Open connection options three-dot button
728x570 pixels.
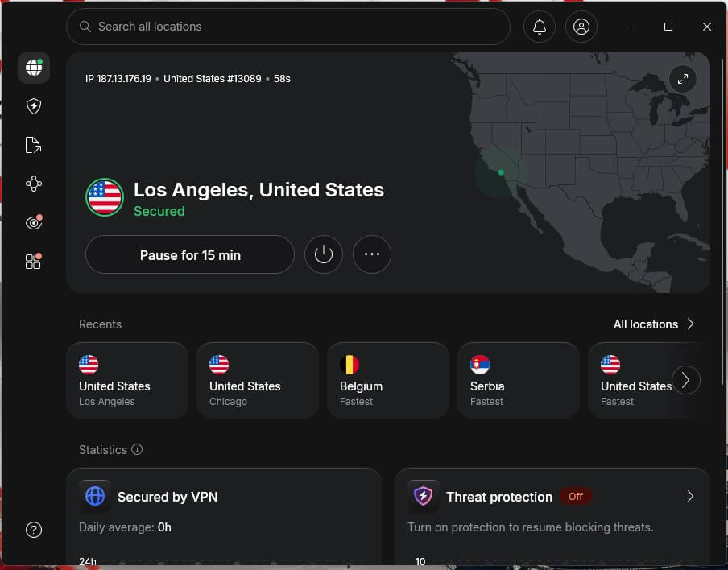tap(372, 254)
